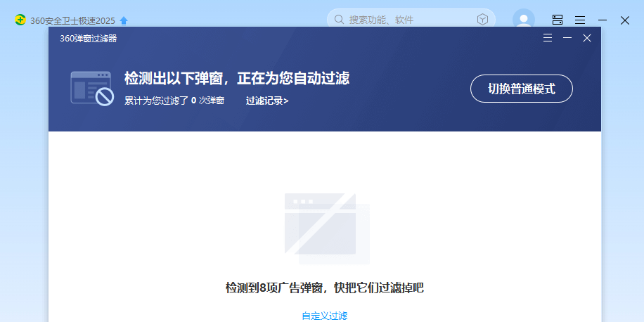Minimize the 360弹窗过滤器 window
The height and width of the screenshot is (322, 644).
pyautogui.click(x=567, y=38)
